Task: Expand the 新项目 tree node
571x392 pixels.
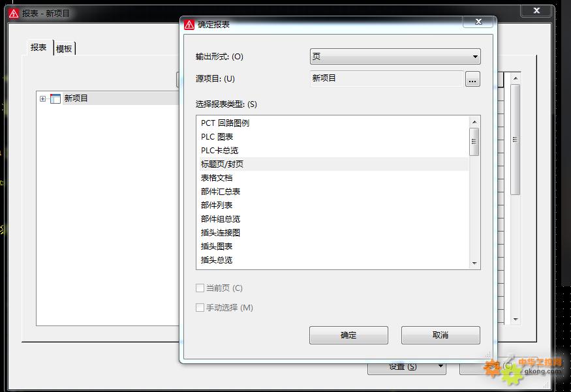Action: pos(42,98)
